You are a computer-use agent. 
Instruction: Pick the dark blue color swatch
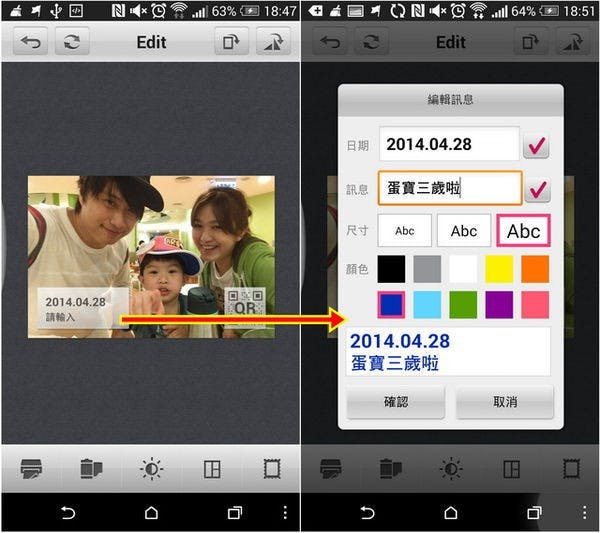click(391, 305)
